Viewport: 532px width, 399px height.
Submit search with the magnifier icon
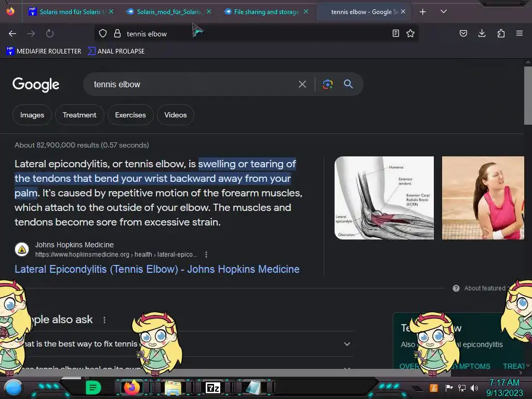click(x=349, y=84)
